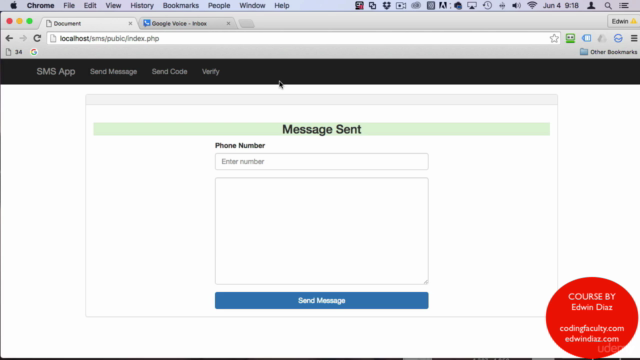Open the Window menu
This screenshot has height=360, width=640.
coord(252,6)
